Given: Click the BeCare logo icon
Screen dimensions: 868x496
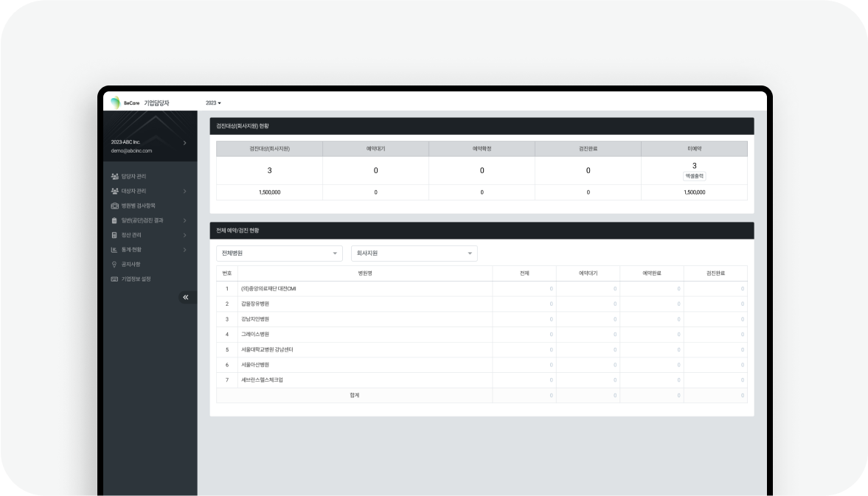Looking at the screenshot, I should tap(115, 102).
